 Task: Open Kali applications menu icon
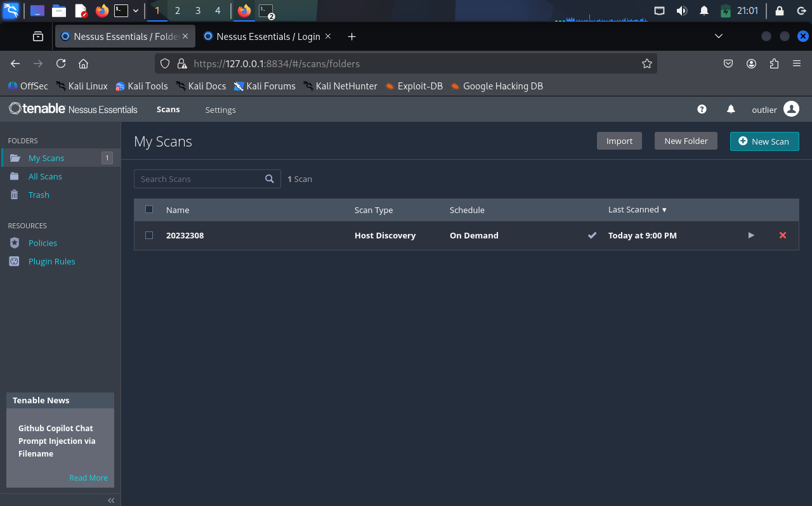[11, 11]
